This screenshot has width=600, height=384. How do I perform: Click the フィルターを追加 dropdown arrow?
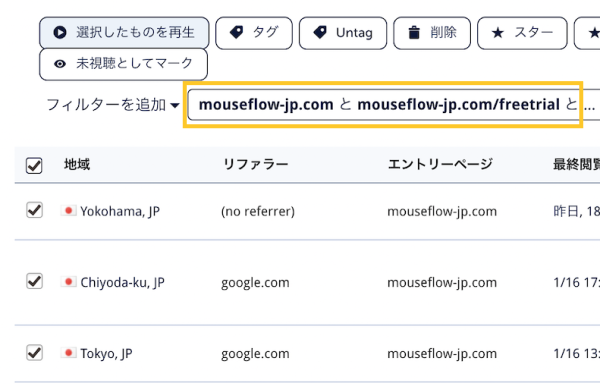(175, 105)
